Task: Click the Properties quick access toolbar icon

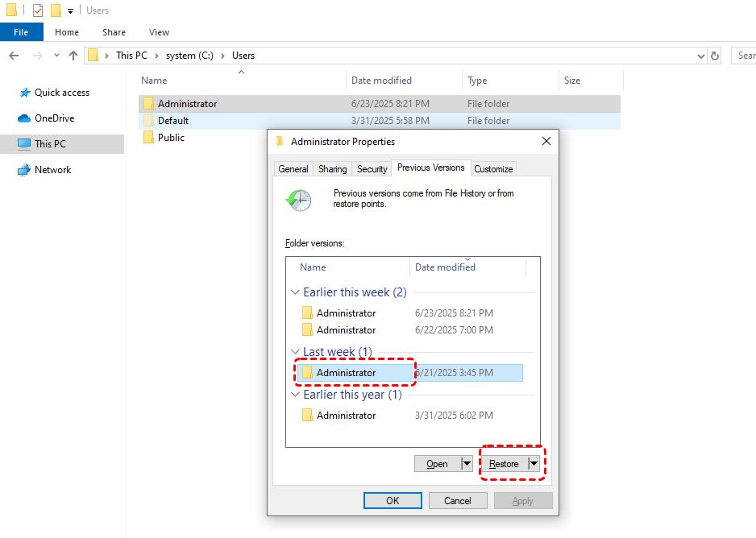Action: coord(38,10)
